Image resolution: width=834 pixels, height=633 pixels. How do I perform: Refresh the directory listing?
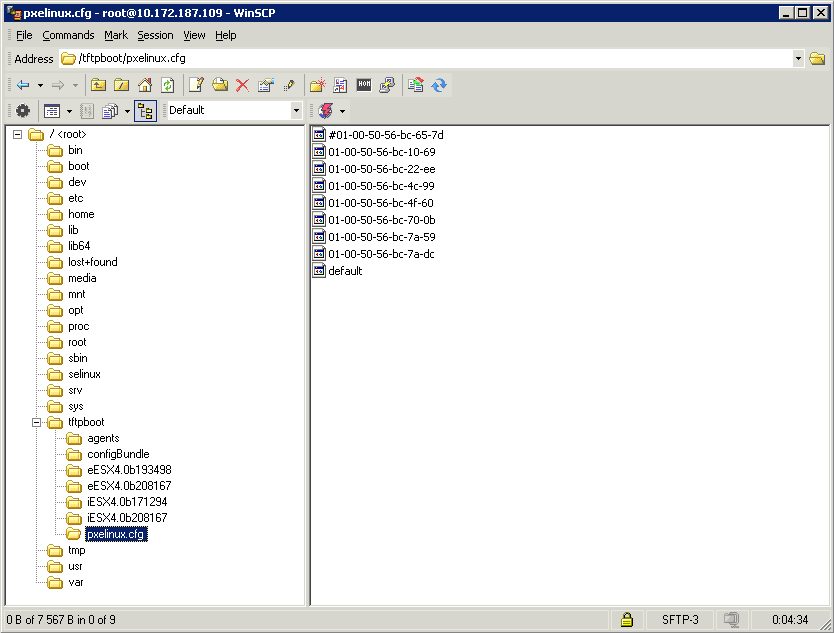pyautogui.click(x=168, y=85)
